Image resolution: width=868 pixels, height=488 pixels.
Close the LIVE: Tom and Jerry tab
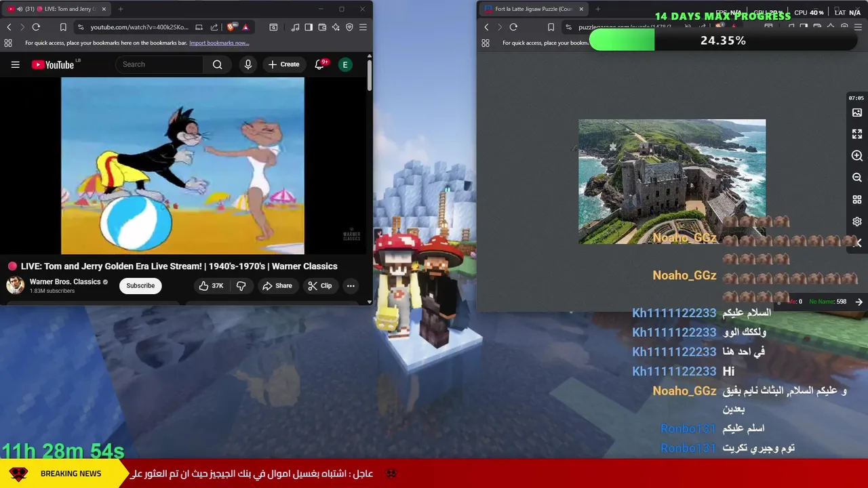point(104,9)
